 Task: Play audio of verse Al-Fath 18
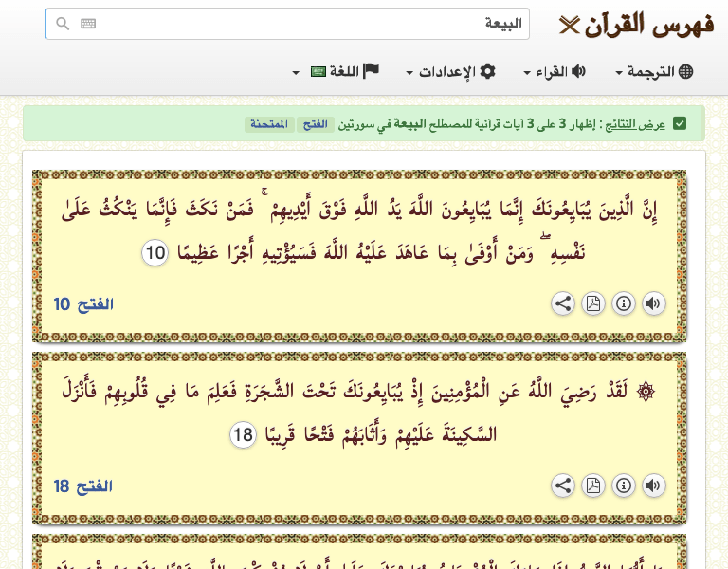(653, 486)
